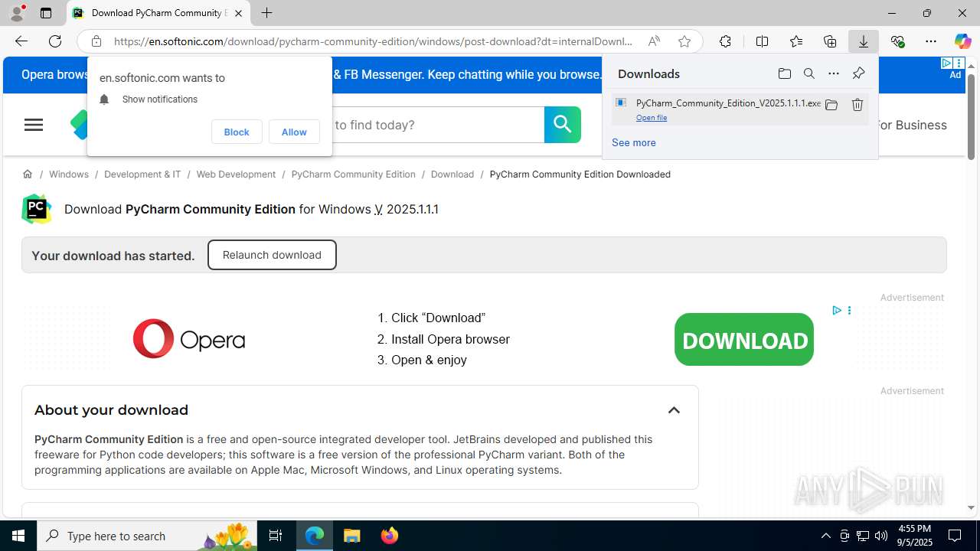This screenshot has width=980, height=551.
Task: Click the Softonic search input field
Action: point(438,125)
